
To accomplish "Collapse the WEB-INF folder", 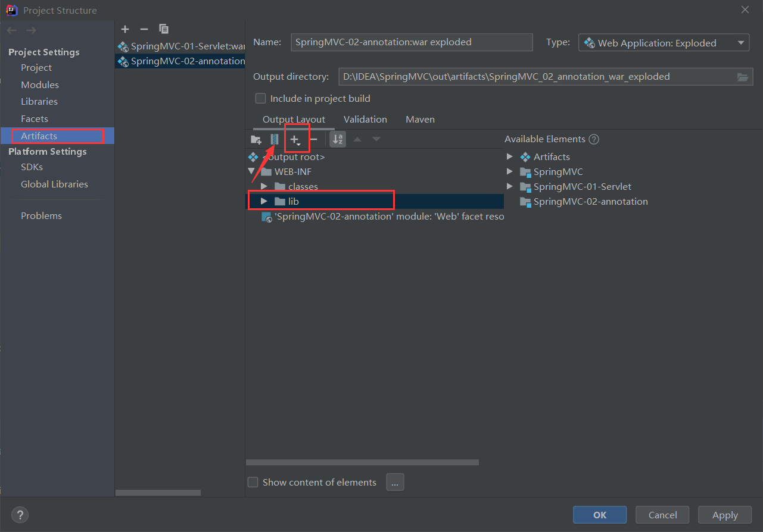I will pos(252,172).
